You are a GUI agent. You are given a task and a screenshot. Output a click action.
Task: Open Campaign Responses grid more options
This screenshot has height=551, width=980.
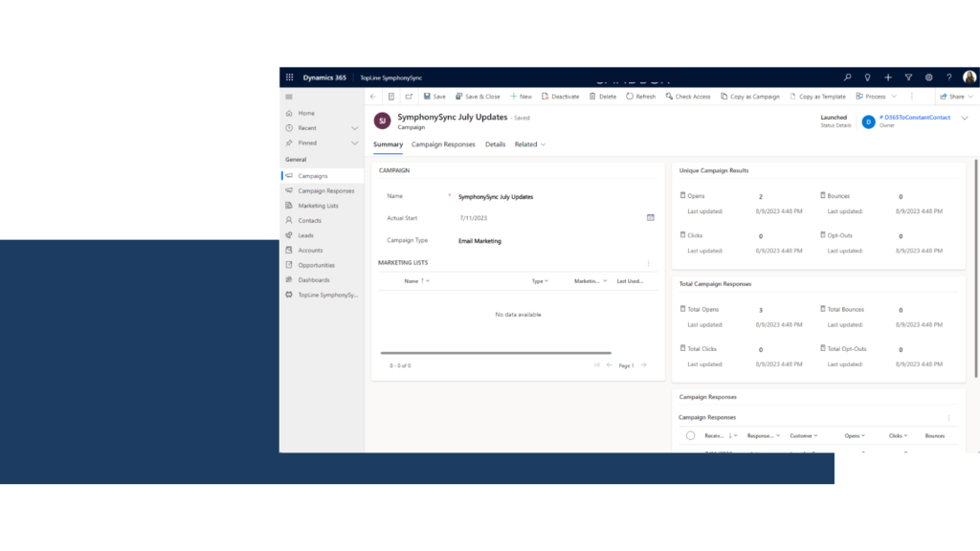(x=948, y=418)
